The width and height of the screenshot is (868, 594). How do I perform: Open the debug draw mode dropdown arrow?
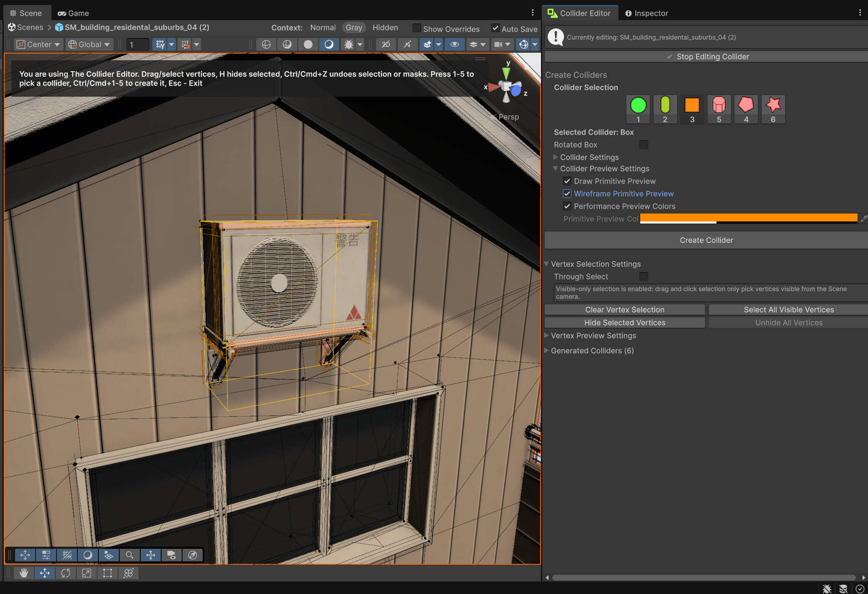click(360, 44)
